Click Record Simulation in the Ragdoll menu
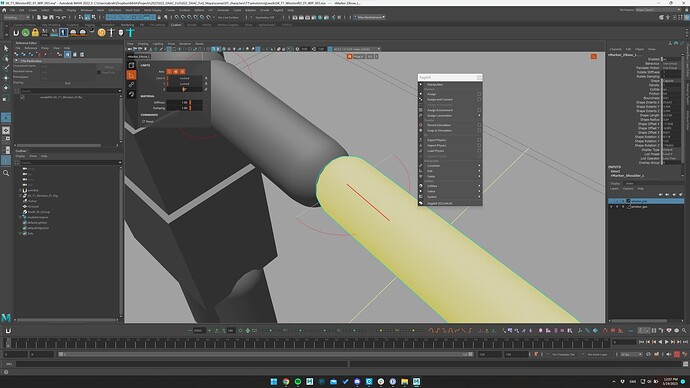Screen dimensions: 690x388 click(439, 125)
